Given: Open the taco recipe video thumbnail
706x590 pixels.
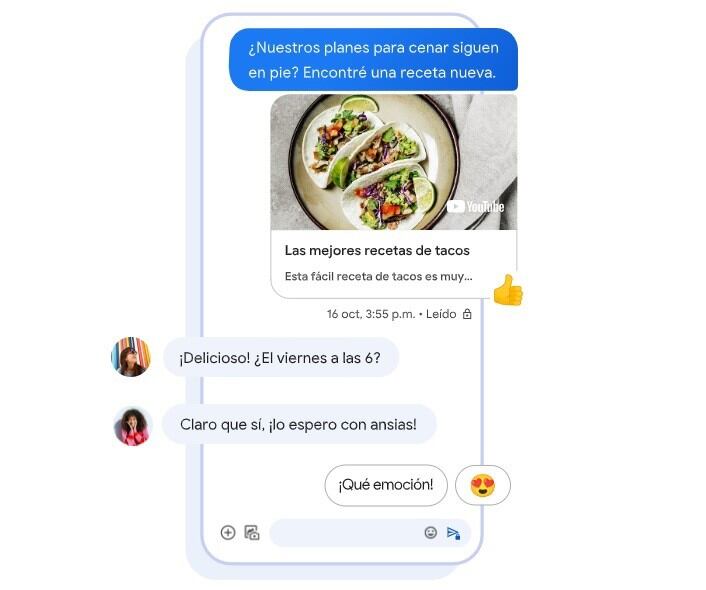Looking at the screenshot, I should point(394,162).
